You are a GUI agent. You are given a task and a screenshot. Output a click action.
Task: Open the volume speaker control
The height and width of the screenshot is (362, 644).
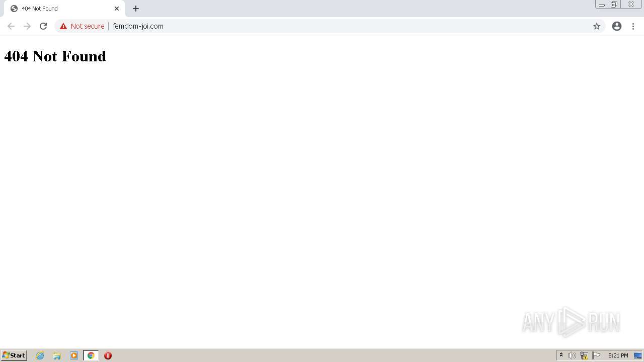pos(572,355)
